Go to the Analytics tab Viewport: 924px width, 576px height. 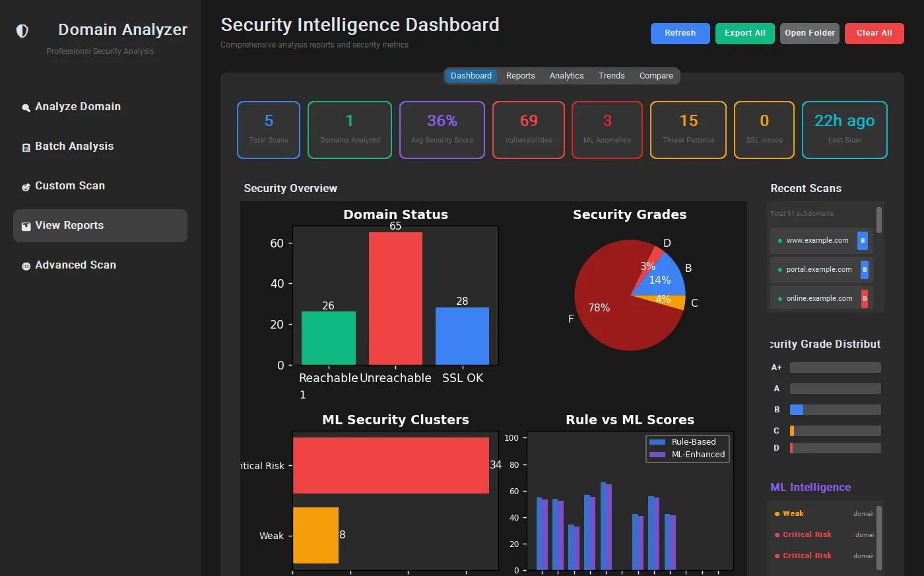tap(567, 76)
